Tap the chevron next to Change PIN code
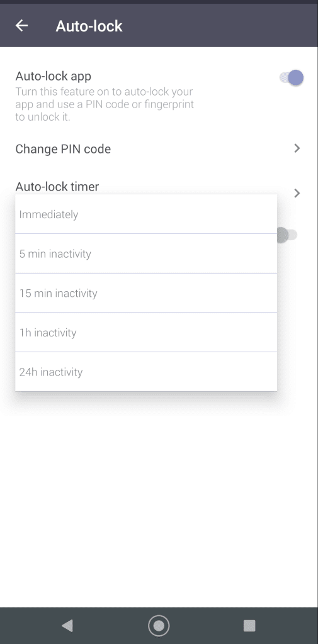The image size is (318, 644). pos(297,148)
